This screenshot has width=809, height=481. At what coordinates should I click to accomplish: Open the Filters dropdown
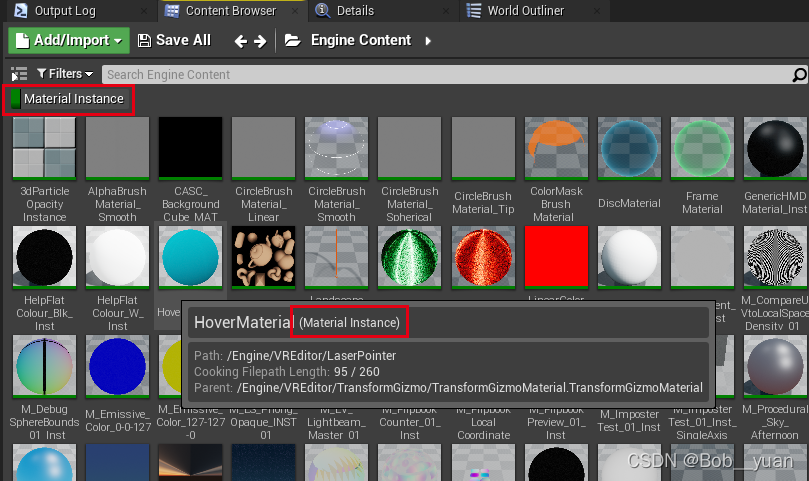[x=65, y=74]
